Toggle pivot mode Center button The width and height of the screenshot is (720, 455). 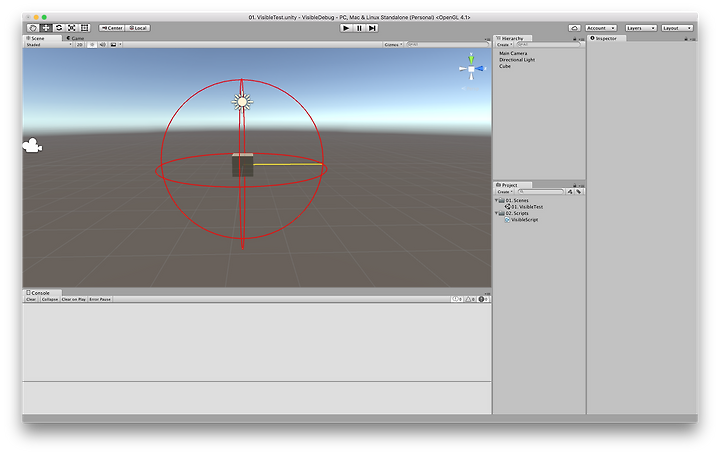112,28
